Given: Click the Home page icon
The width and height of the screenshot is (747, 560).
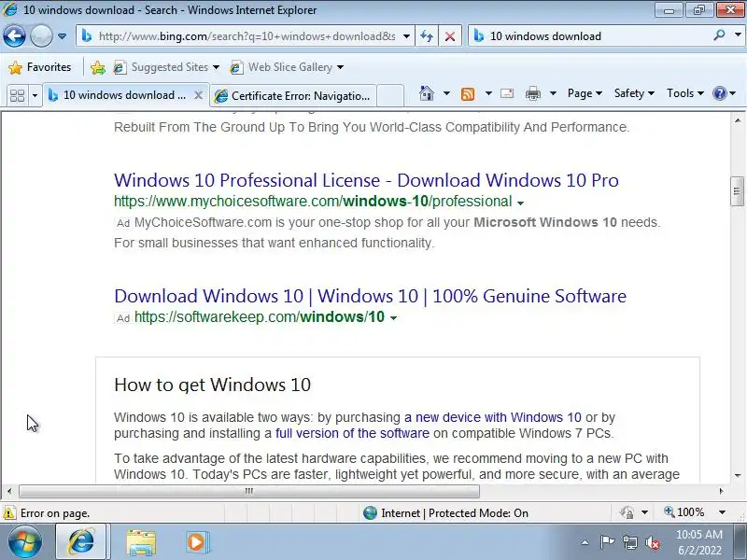Looking at the screenshot, I should tap(427, 93).
